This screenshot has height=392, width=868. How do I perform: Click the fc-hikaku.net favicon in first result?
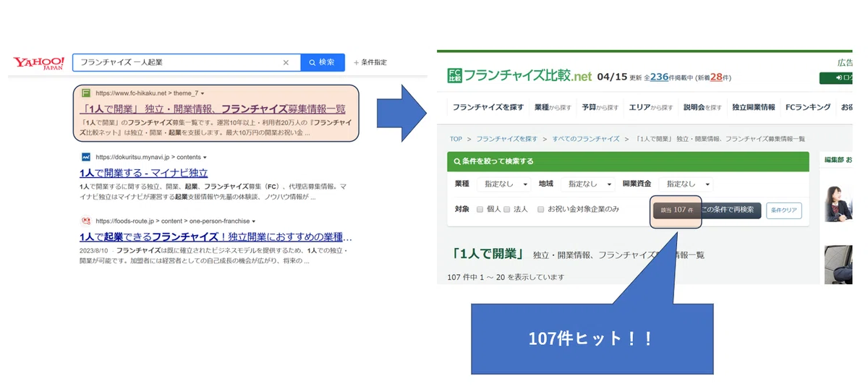(x=86, y=93)
